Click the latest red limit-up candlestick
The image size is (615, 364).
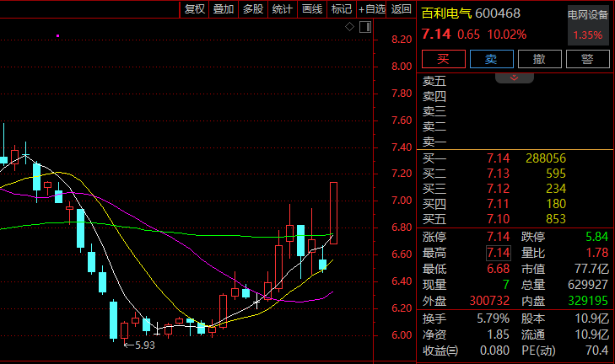333,212
